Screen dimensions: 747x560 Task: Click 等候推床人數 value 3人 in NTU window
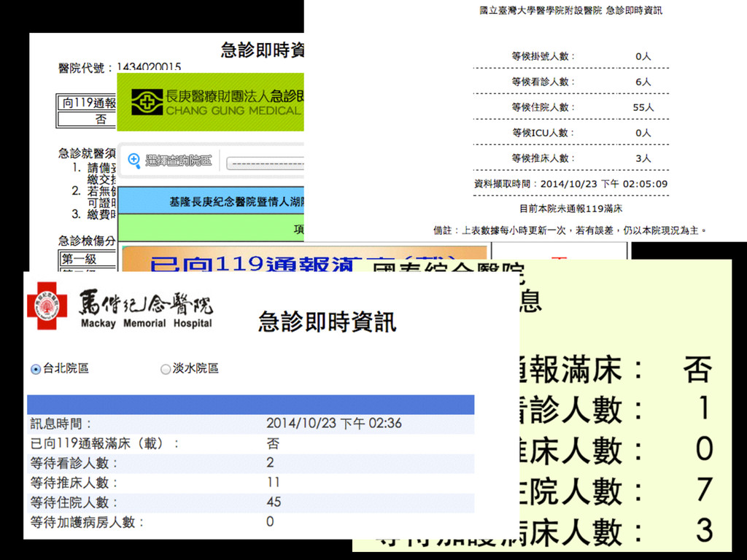pyautogui.click(x=643, y=158)
